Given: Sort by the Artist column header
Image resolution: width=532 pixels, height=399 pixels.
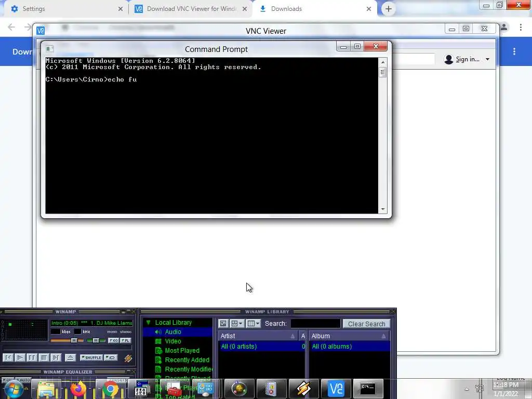Looking at the screenshot, I should tap(258, 336).
